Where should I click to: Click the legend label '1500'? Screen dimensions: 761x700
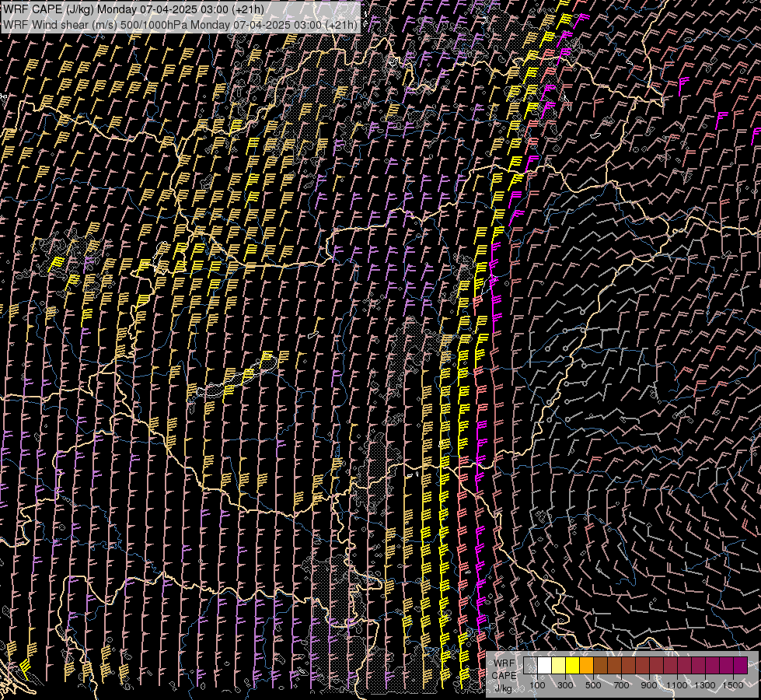tap(733, 685)
